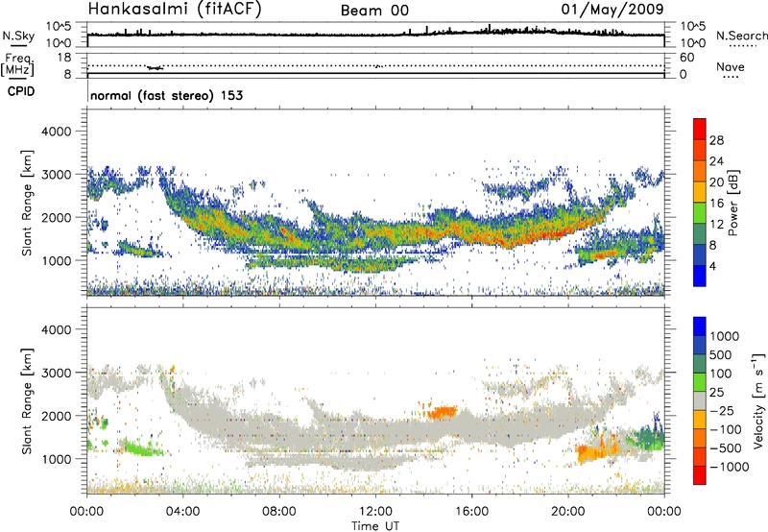Image resolution: width=768 pixels, height=532 pixels.
Task: Click the orange negative velocity patch near 15:00
Action: [x=443, y=412]
